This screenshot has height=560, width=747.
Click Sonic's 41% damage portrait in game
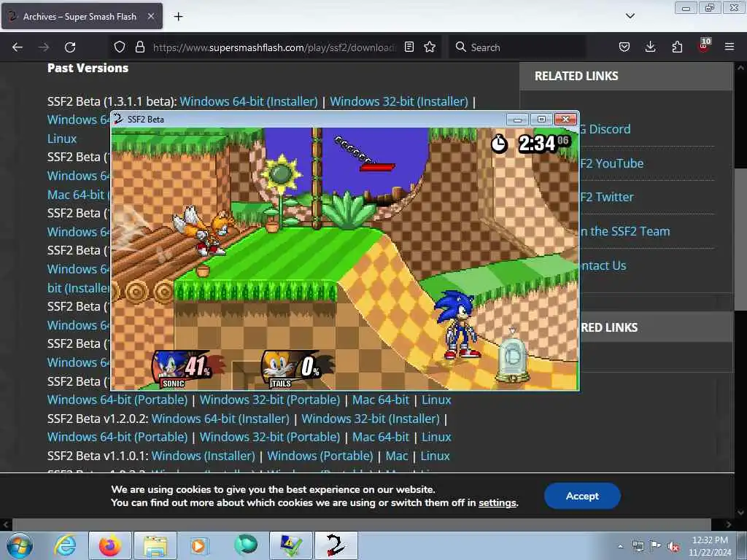187,370
